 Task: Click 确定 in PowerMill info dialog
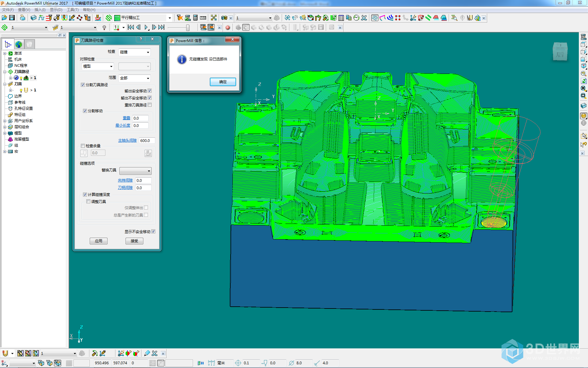223,82
